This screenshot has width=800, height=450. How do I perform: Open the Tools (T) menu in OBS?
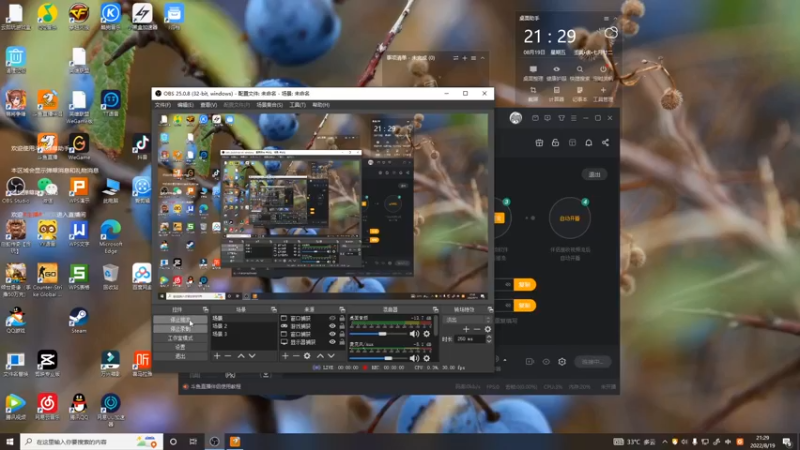click(x=297, y=105)
